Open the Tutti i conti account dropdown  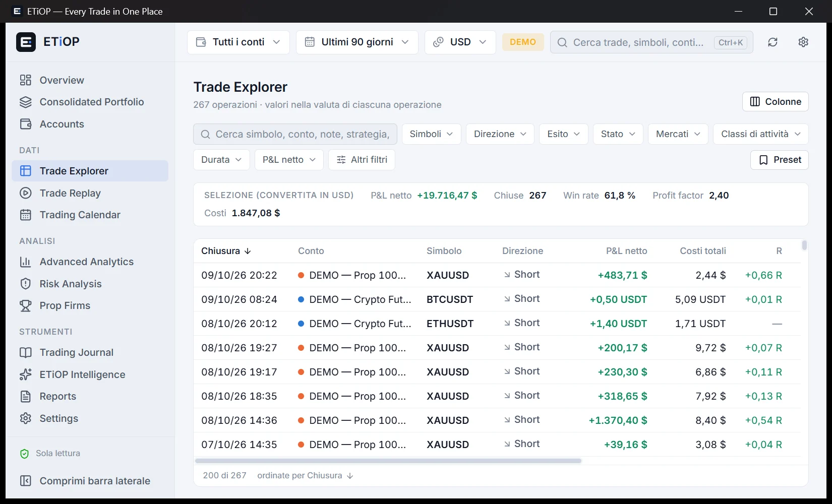click(238, 42)
